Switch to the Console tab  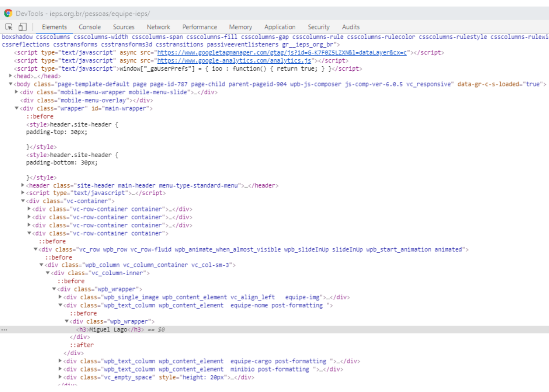click(x=89, y=27)
